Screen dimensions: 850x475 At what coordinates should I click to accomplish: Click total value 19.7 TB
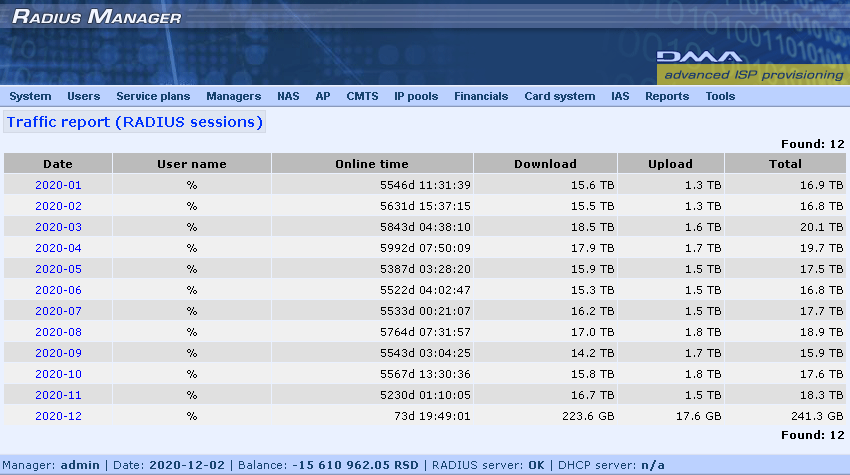pyautogui.click(x=821, y=248)
